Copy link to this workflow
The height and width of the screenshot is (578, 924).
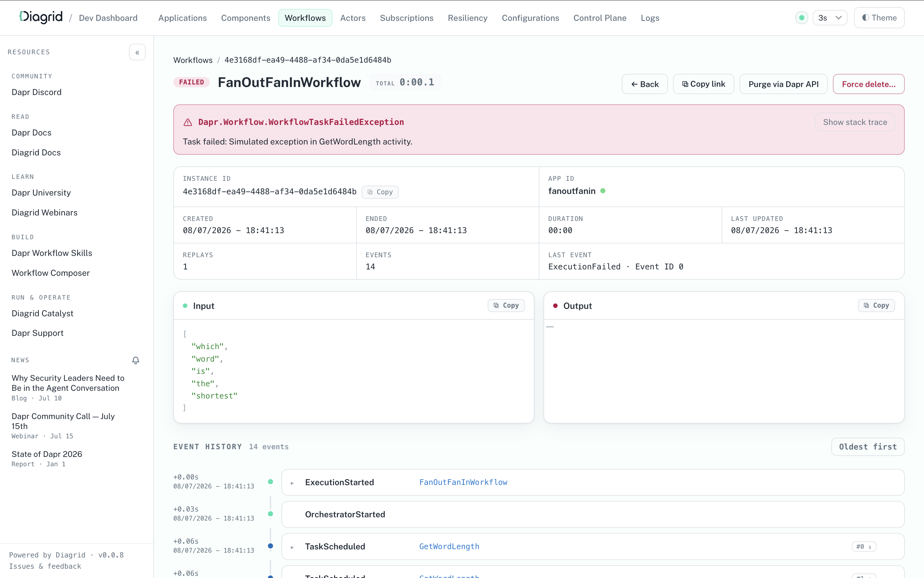click(703, 84)
